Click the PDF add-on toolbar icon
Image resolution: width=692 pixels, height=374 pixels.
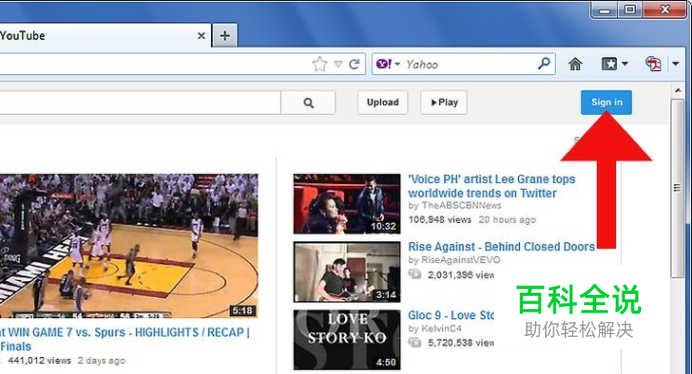tap(653, 64)
